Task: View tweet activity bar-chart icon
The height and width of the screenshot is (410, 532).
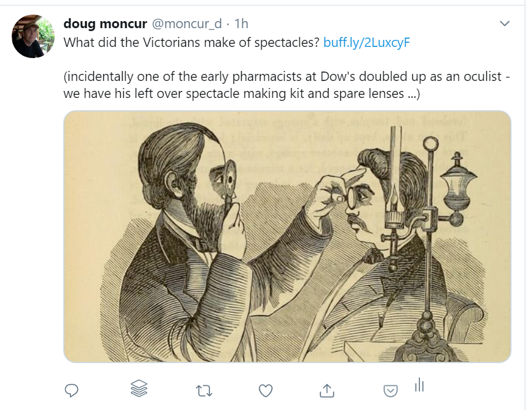Action: [419, 385]
